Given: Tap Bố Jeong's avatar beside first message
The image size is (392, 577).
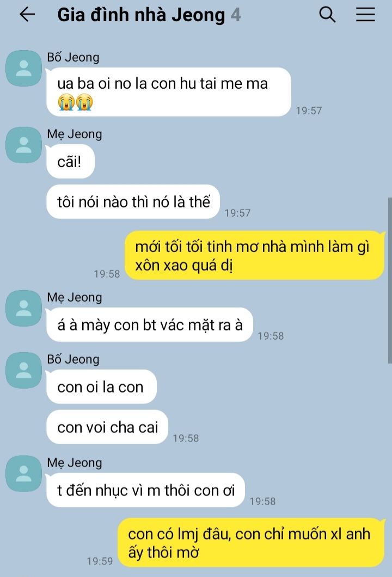Looking at the screenshot, I should [x=23, y=69].
